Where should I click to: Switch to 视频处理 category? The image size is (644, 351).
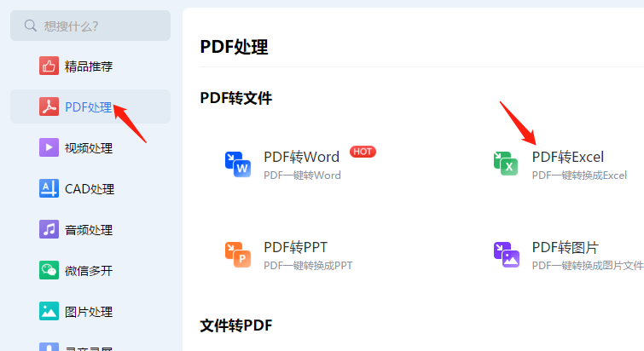(89, 148)
